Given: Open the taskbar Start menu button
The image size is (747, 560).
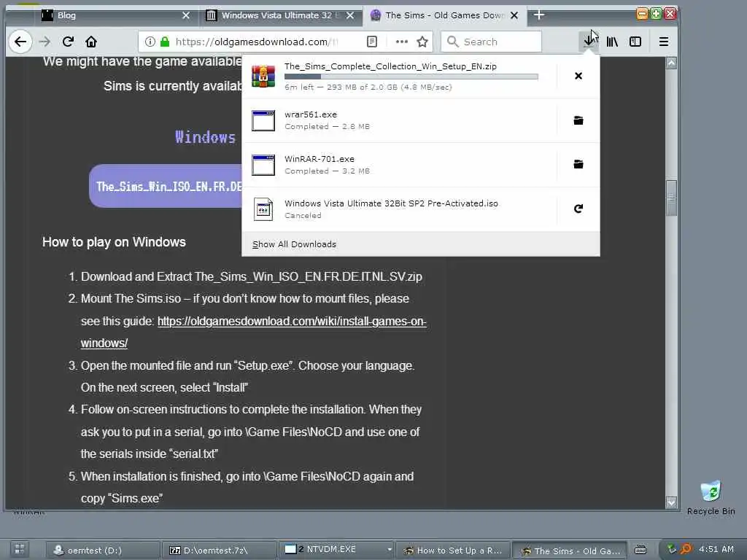Looking at the screenshot, I should click(20, 550).
